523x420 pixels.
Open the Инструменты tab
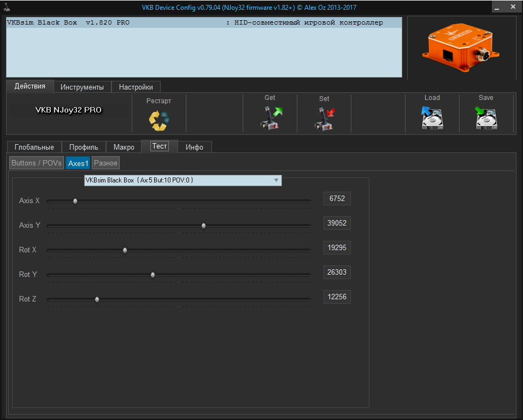(82, 87)
